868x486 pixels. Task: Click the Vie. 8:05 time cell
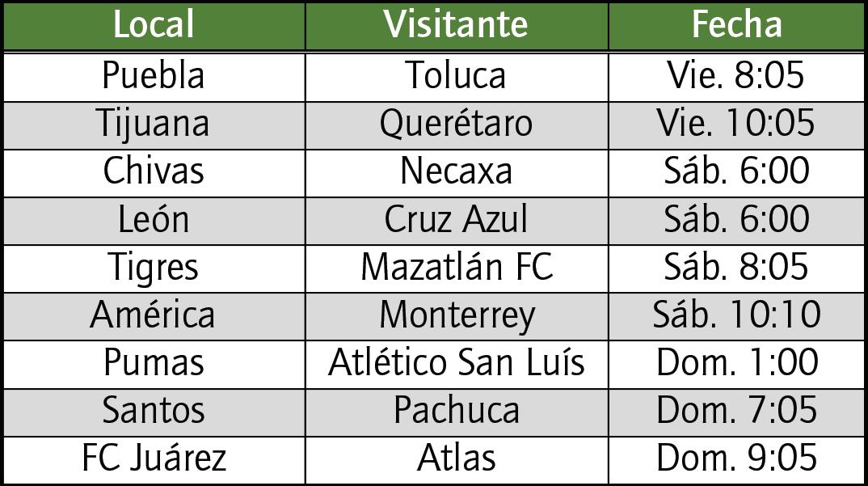coord(736,77)
